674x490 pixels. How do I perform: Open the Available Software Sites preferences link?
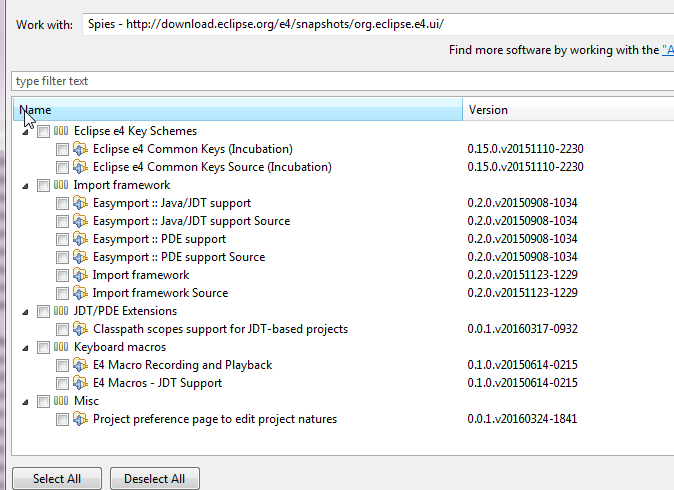coord(668,50)
